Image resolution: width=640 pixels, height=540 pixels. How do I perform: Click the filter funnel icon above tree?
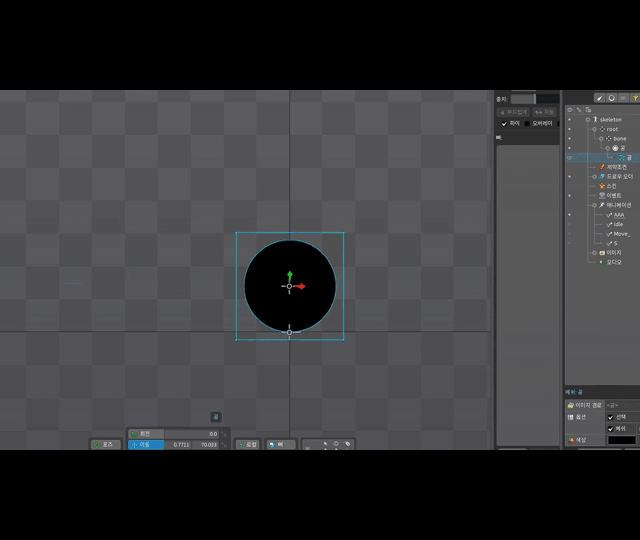635,98
